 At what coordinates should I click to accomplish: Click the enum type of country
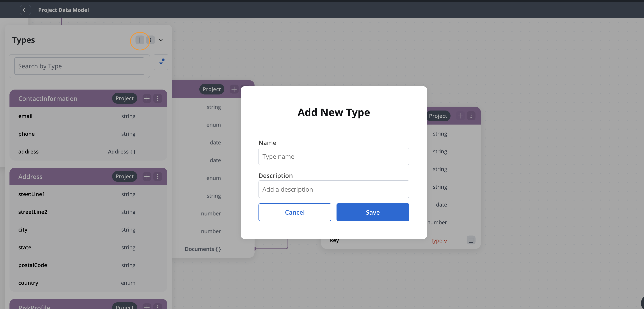128,283
